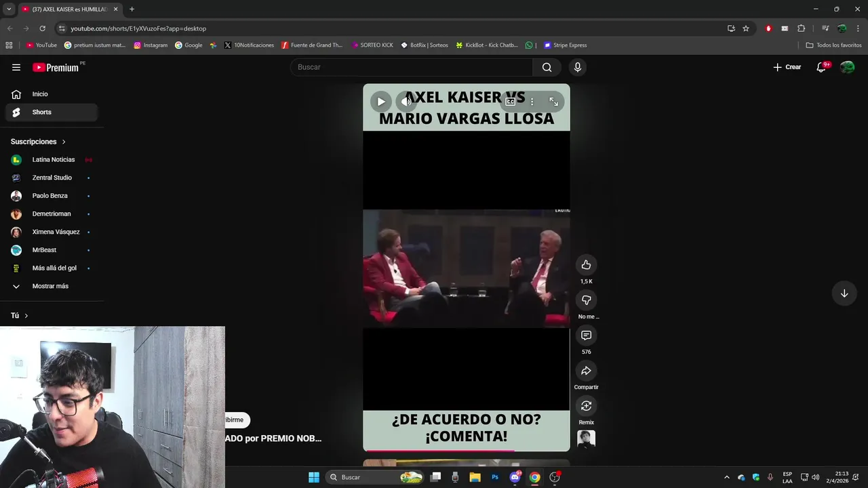Image resolution: width=868 pixels, height=488 pixels.
Task: Open the Todos los favoritos folder
Action: (833, 45)
